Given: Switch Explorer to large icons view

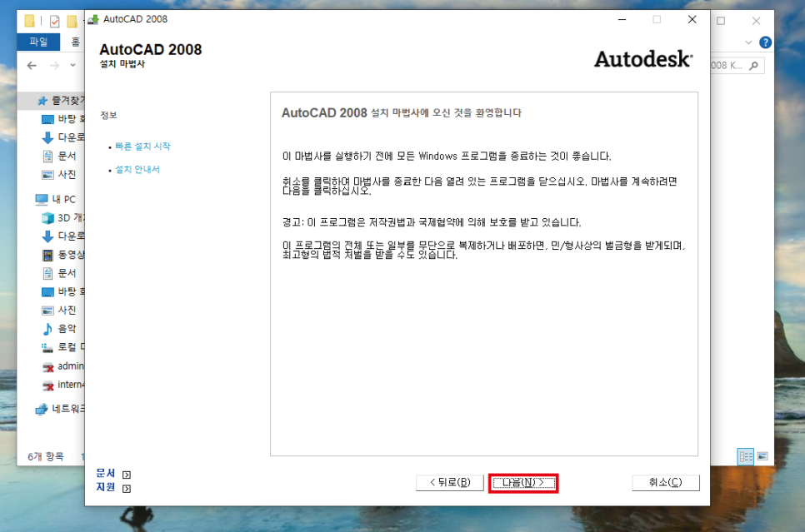Looking at the screenshot, I should 762,456.
